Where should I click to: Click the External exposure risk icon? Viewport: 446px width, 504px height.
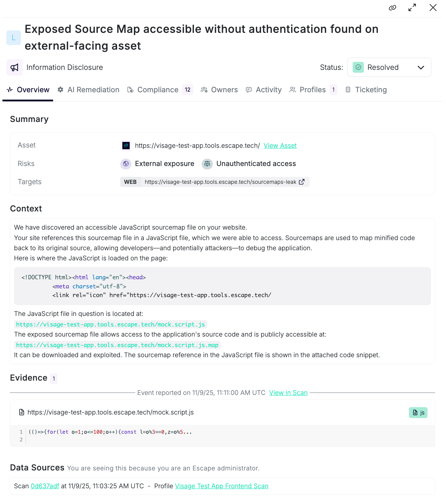(126, 164)
